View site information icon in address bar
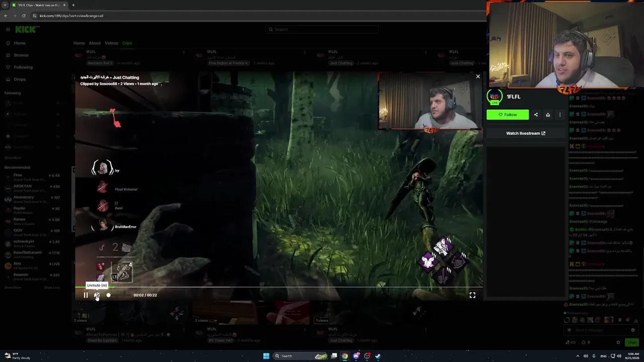Viewport: 644px width, 362px height. tap(34, 16)
